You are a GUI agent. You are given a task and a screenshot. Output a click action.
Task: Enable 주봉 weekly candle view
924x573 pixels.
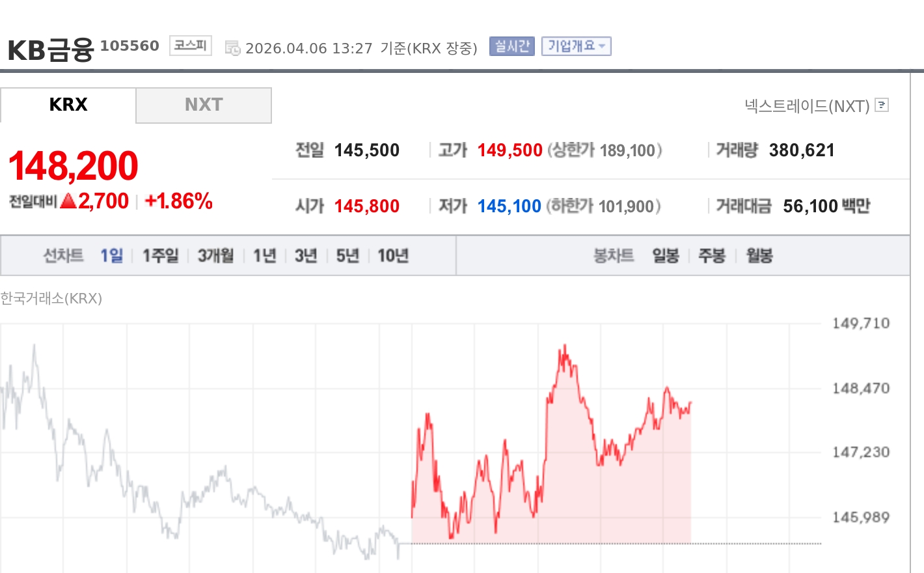point(712,255)
